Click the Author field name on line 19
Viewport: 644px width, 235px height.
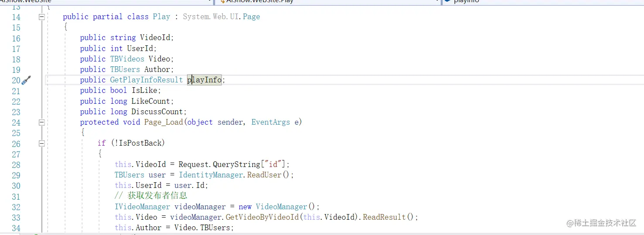click(157, 69)
